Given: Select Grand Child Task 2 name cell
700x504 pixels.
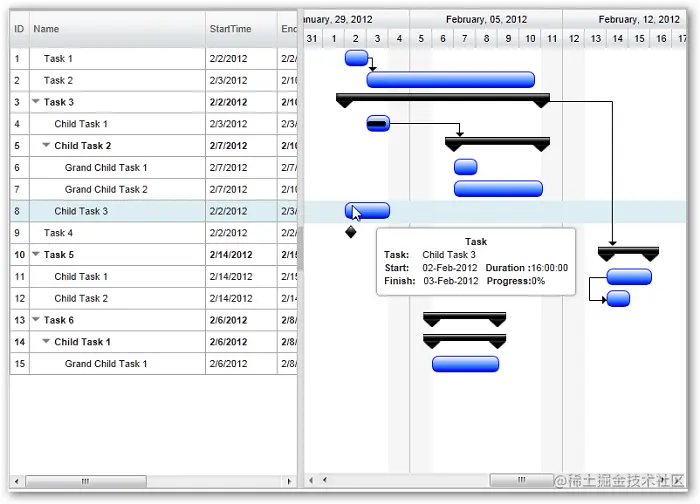Looking at the screenshot, I should pyautogui.click(x=117, y=189).
